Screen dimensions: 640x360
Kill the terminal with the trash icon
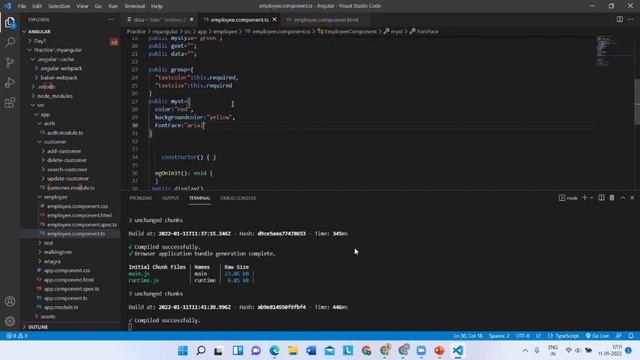click(x=612, y=198)
